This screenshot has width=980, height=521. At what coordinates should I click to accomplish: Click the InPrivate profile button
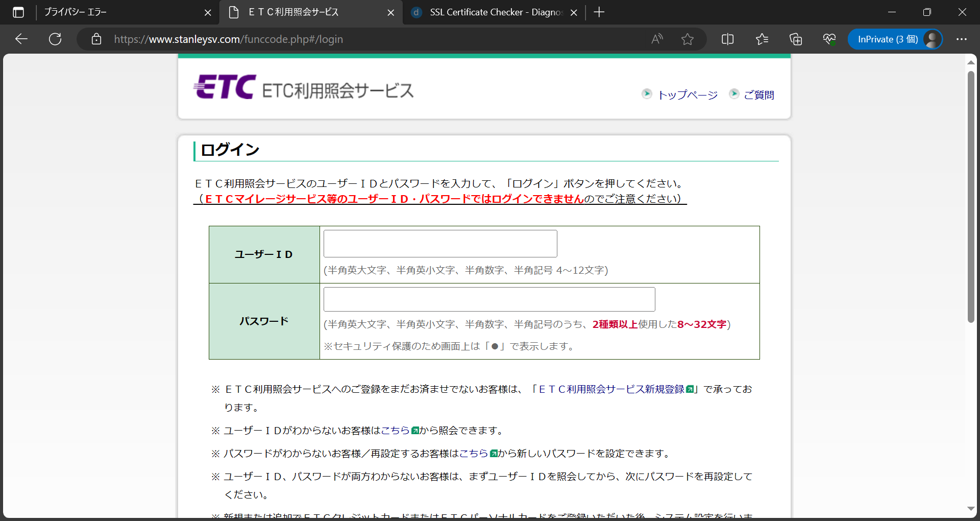(x=895, y=39)
